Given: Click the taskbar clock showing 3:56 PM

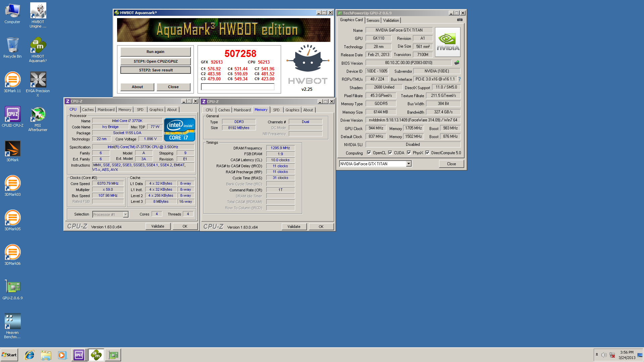Looking at the screenshot, I should point(627,355).
